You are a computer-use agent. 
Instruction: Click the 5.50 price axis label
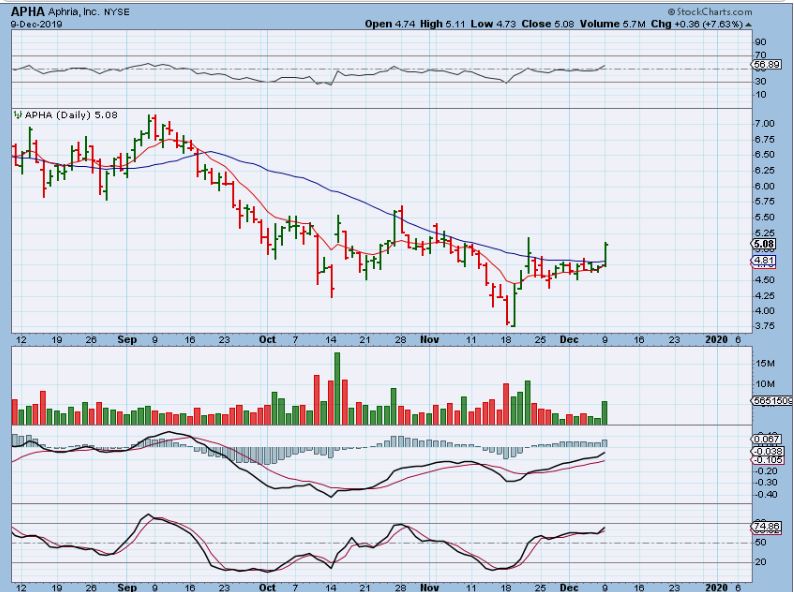coord(765,217)
